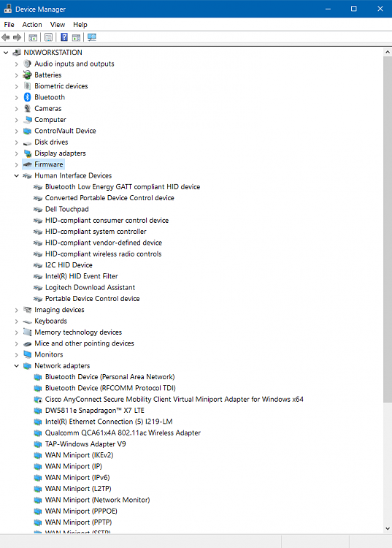Click the Bluetooth category icon
Screen dimensions: 392x548
(x=27, y=97)
